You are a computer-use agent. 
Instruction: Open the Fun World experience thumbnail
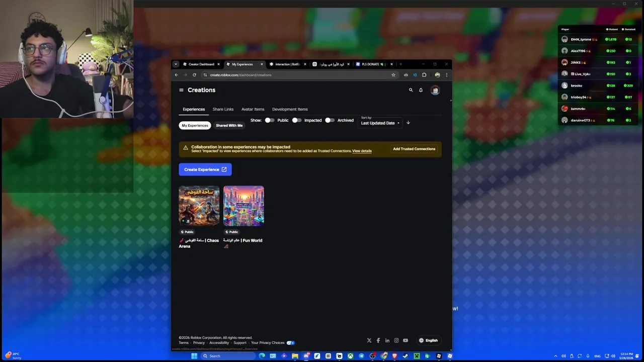[x=244, y=206]
